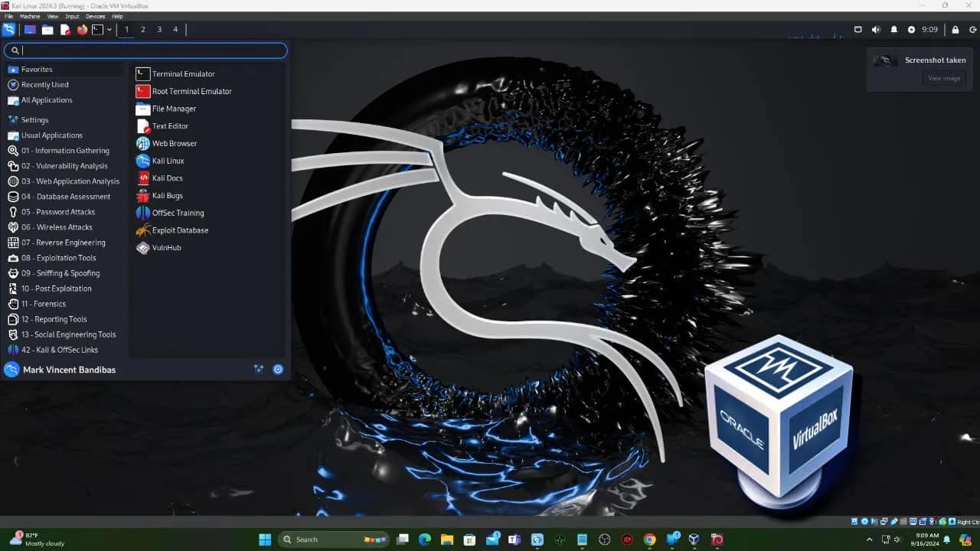Open Firefox from the VirtualBox top toolbar

82,30
